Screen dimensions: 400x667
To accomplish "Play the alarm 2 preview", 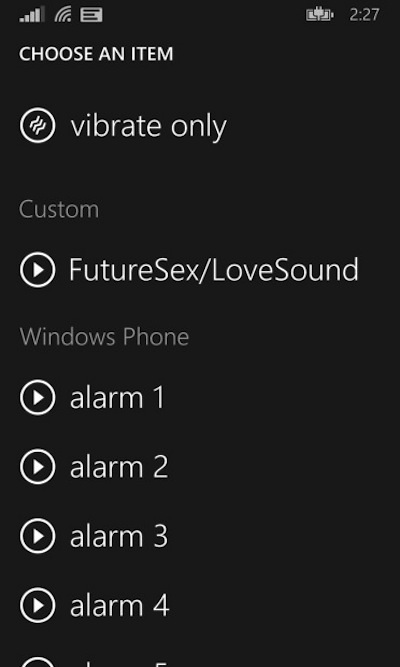I will coord(37,467).
